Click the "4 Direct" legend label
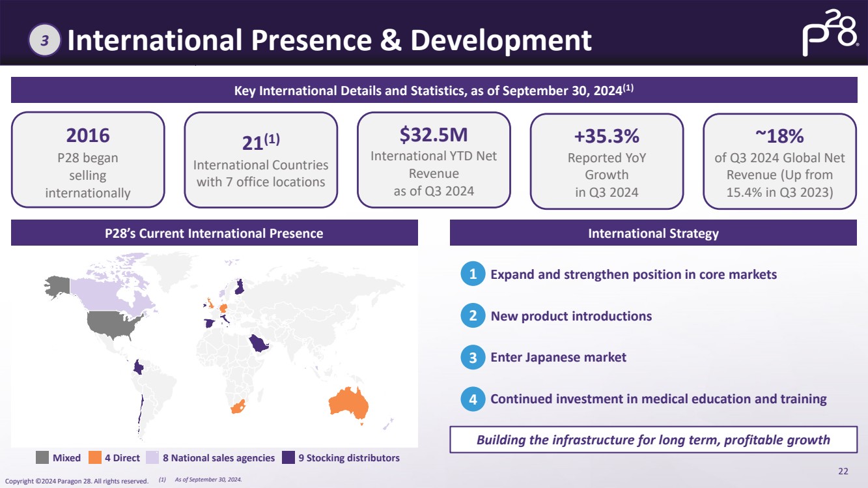The image size is (868, 488). coord(122,458)
